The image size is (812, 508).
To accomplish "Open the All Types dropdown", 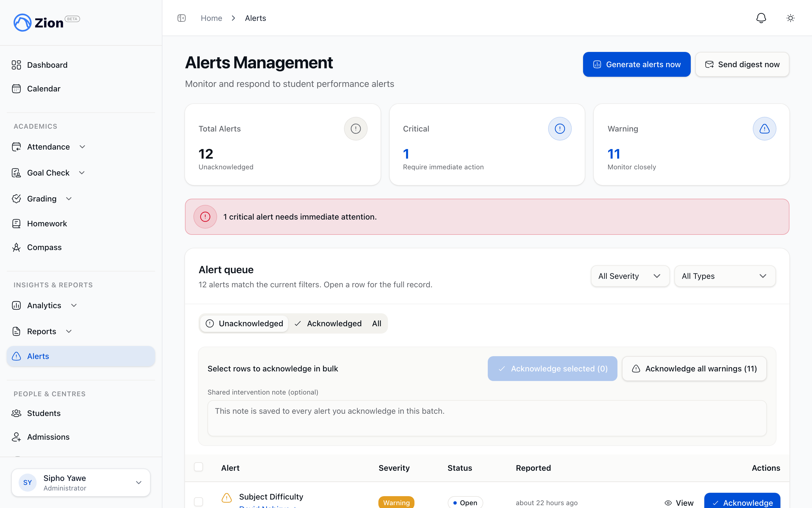I will 725,276.
